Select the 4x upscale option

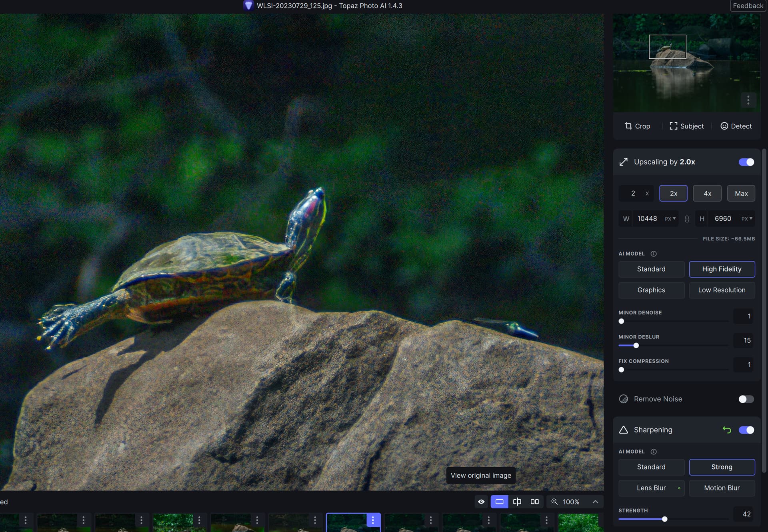[x=707, y=194]
